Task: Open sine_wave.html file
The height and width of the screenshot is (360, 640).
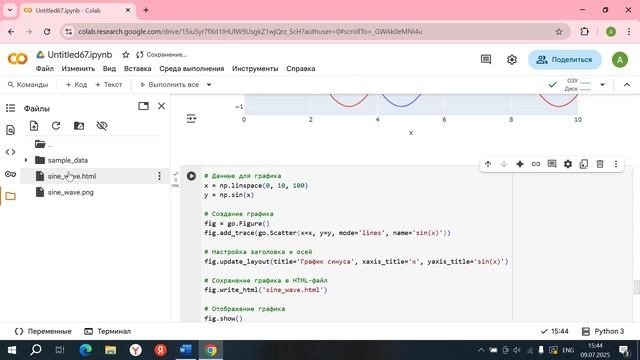Action: click(72, 176)
